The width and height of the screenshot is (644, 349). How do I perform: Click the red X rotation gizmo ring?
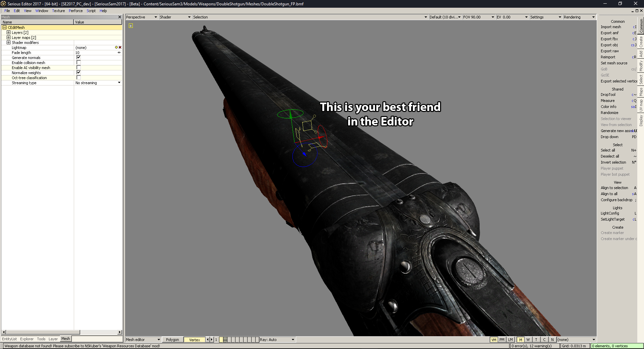click(x=322, y=136)
